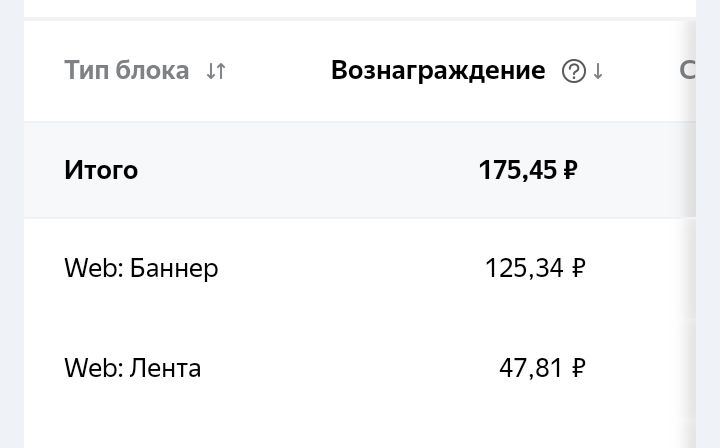Viewport: 720px width, 448px height.
Task: Sort by the Тип блока column header
Action: pyautogui.click(x=126, y=70)
